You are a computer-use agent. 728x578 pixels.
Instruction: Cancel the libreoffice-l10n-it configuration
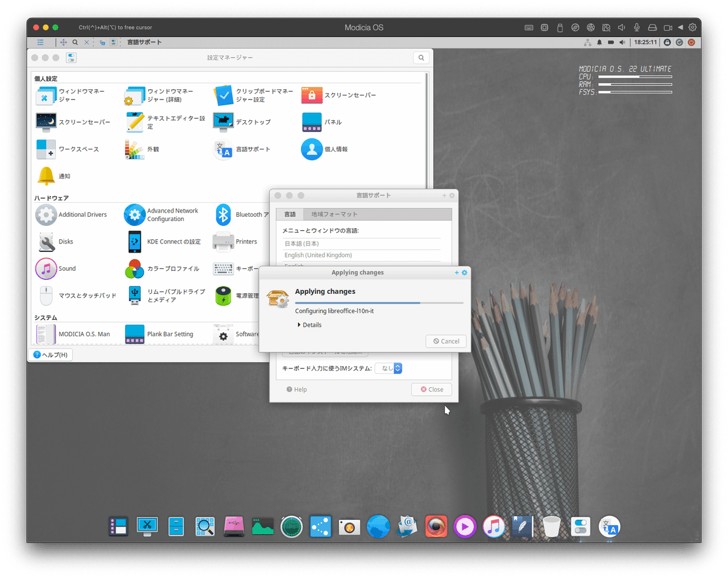click(446, 341)
